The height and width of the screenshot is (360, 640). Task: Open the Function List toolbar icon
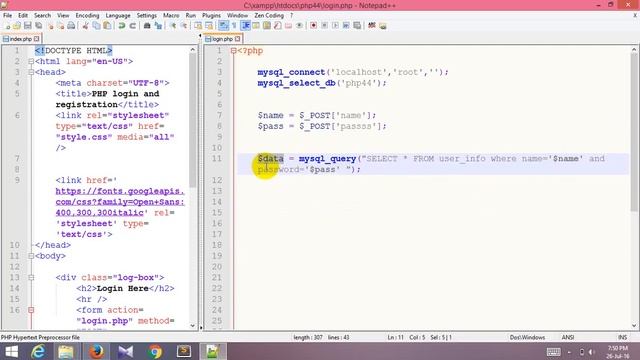(277, 26)
